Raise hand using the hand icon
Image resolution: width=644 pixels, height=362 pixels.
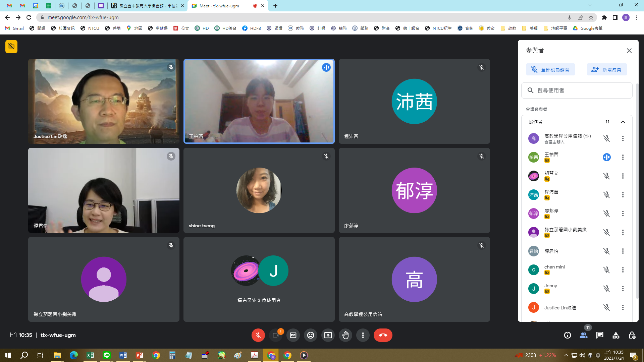click(345, 335)
